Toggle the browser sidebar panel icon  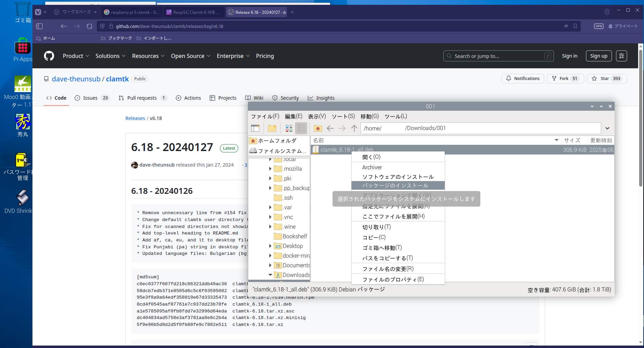(x=39, y=26)
